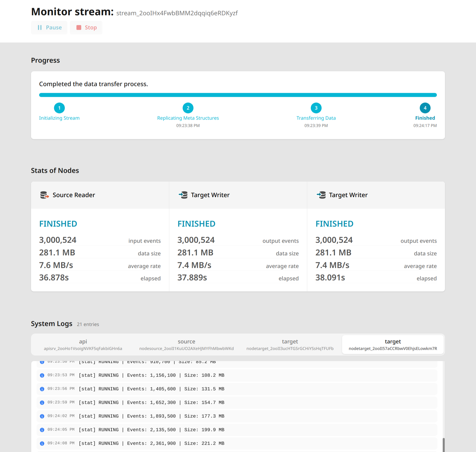Click the Source Reader database icon
Image resolution: width=476 pixels, height=452 pixels.
click(x=44, y=195)
